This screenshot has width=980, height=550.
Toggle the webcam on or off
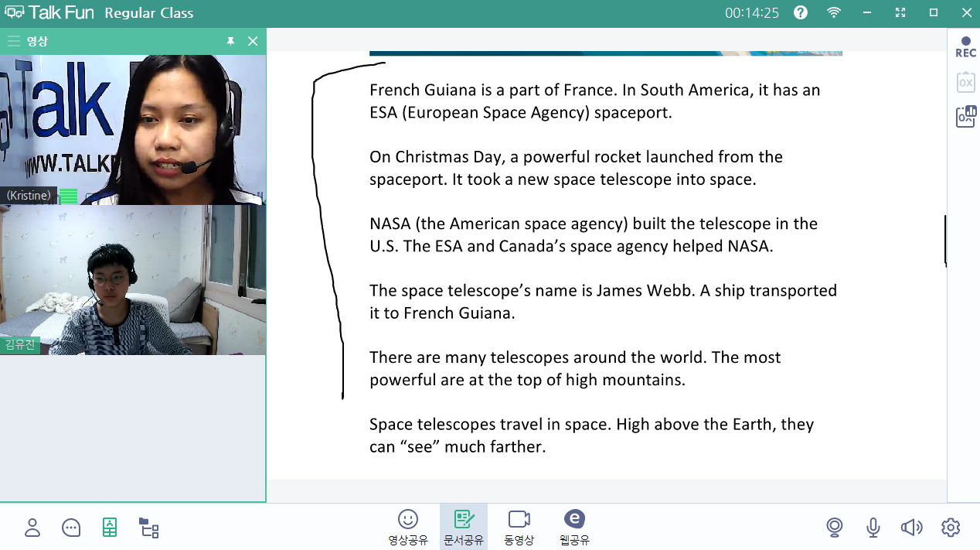[835, 528]
